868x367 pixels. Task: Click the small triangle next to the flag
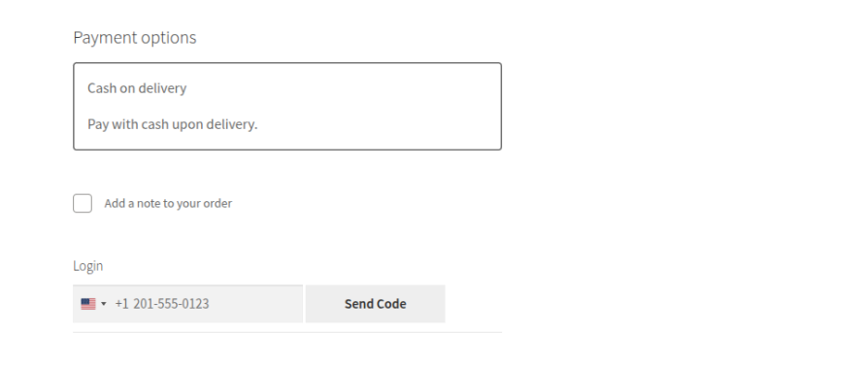pos(104,304)
